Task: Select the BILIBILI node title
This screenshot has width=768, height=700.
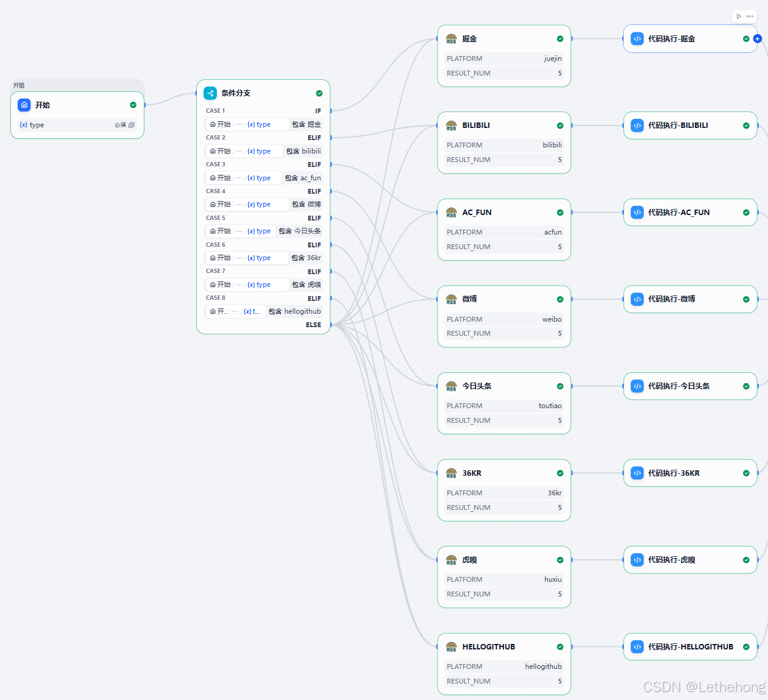Action: [x=476, y=126]
